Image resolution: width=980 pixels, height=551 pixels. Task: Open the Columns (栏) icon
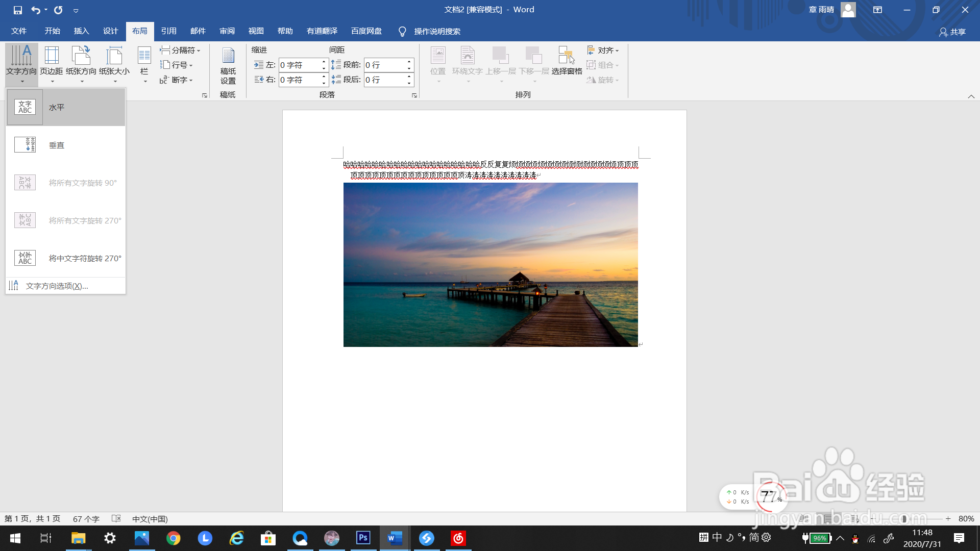144,56
